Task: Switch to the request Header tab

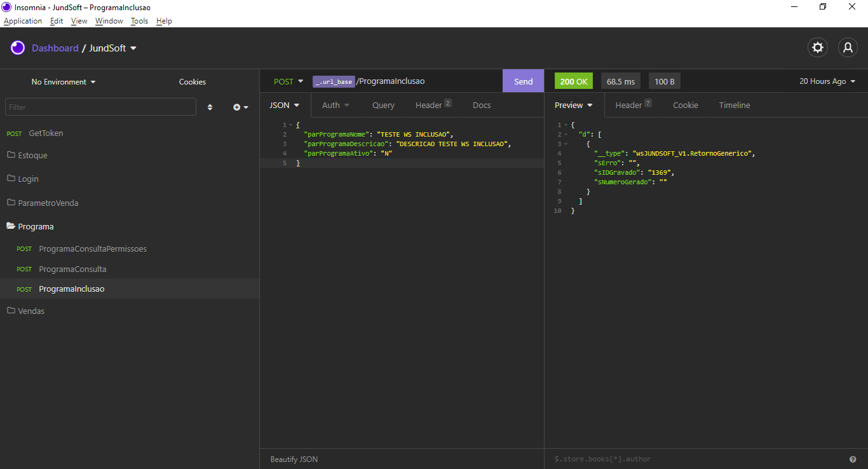Action: tap(433, 105)
